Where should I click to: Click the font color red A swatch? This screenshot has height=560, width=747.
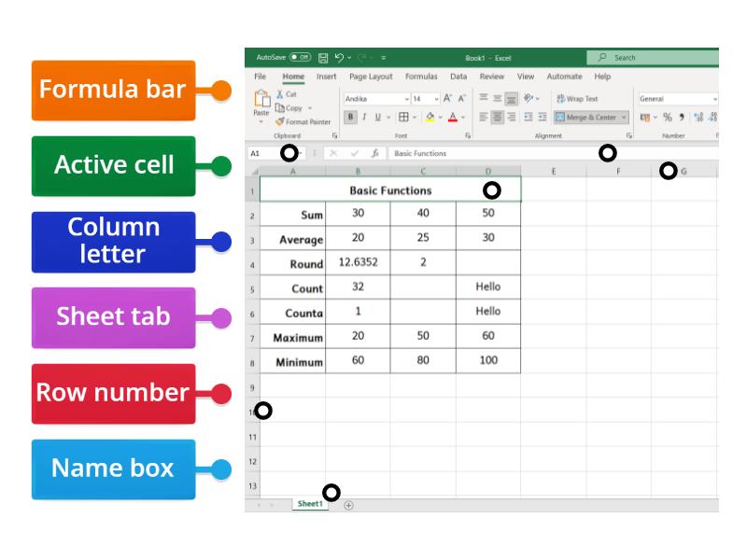click(x=453, y=118)
